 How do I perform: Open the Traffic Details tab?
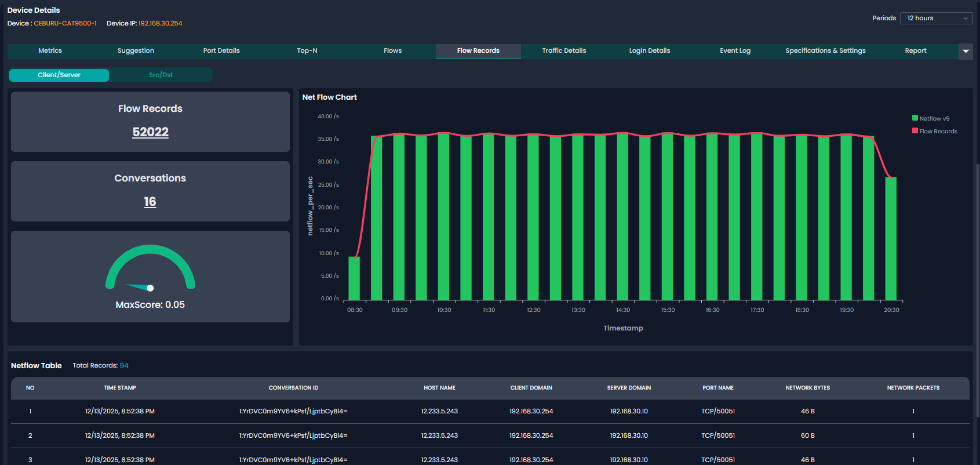pos(564,51)
